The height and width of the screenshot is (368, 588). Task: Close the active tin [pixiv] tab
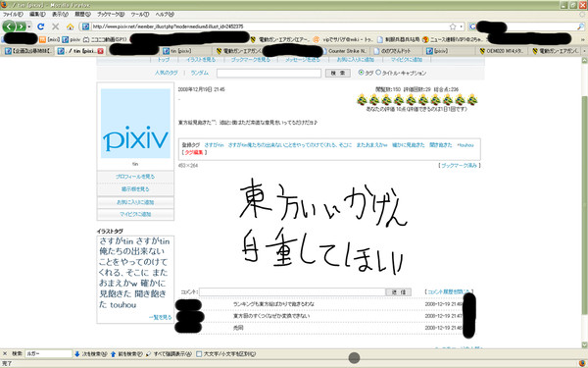tap(101, 51)
